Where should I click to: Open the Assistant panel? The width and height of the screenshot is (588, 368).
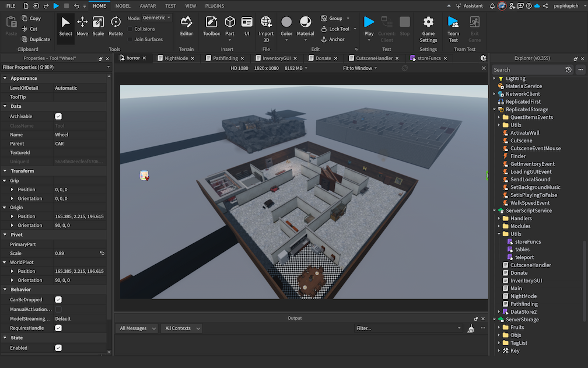coord(469,6)
